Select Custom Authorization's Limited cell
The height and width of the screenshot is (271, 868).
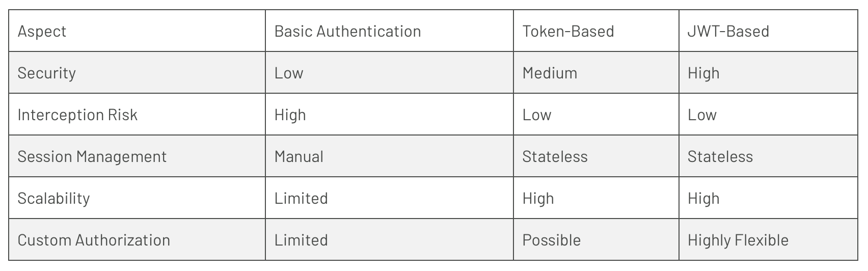pyautogui.click(x=301, y=240)
